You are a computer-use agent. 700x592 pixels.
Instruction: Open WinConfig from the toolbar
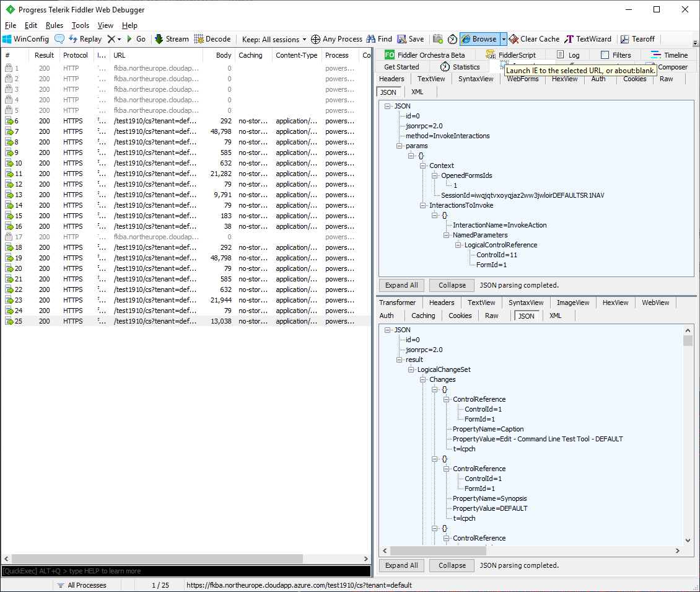(x=25, y=39)
